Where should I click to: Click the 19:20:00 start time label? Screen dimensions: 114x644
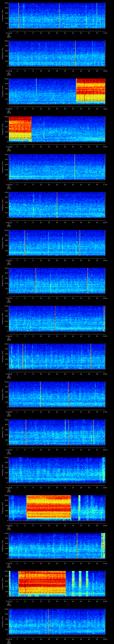tap(9, 185)
